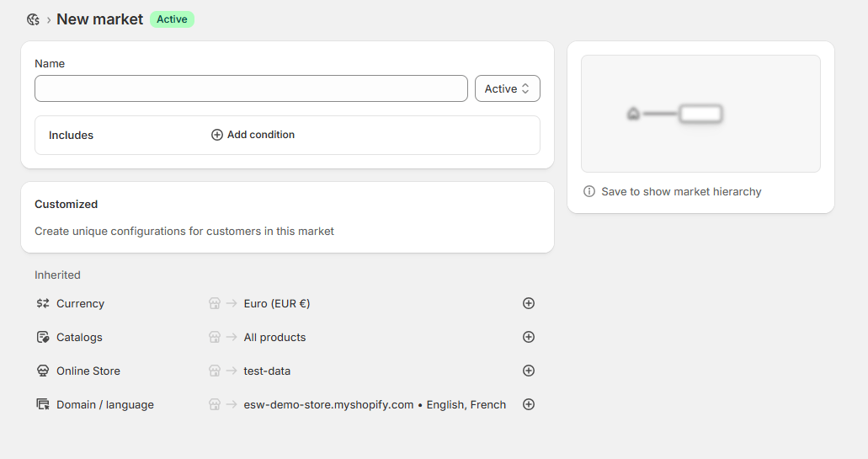Click the plus icon for Online Store row
The image size is (868, 459).
(529, 371)
